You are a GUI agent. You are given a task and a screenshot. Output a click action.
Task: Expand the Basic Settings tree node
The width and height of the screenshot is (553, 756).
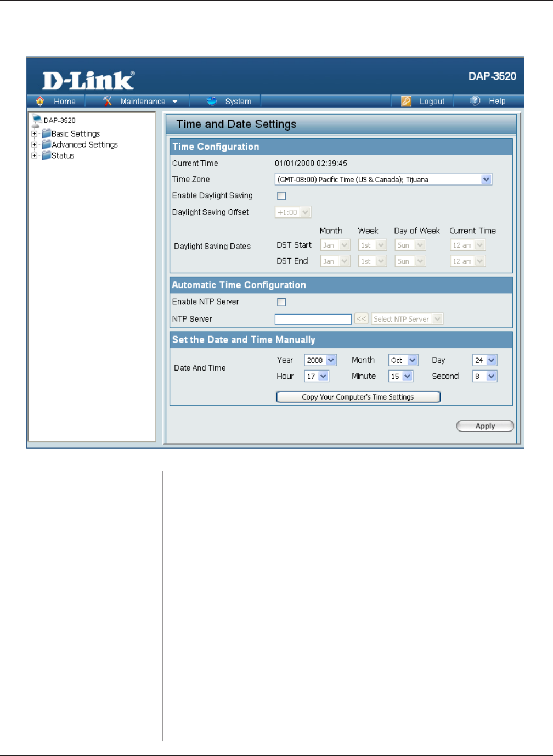point(35,133)
